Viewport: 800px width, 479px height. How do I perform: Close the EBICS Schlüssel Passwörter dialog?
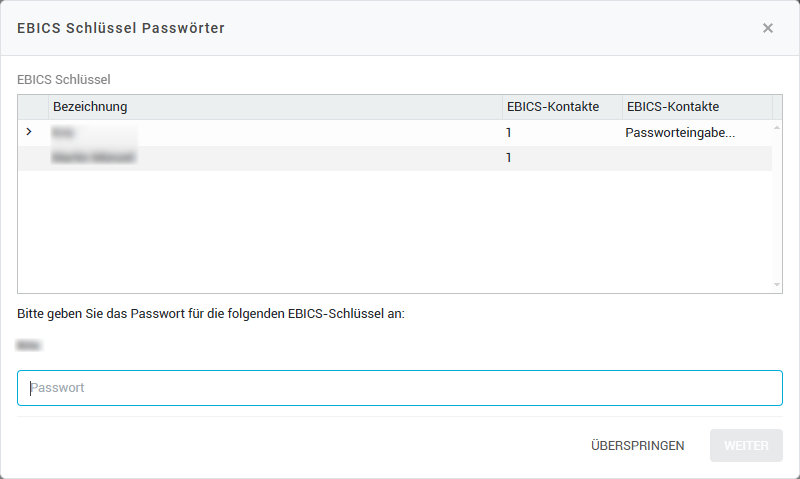(x=768, y=28)
